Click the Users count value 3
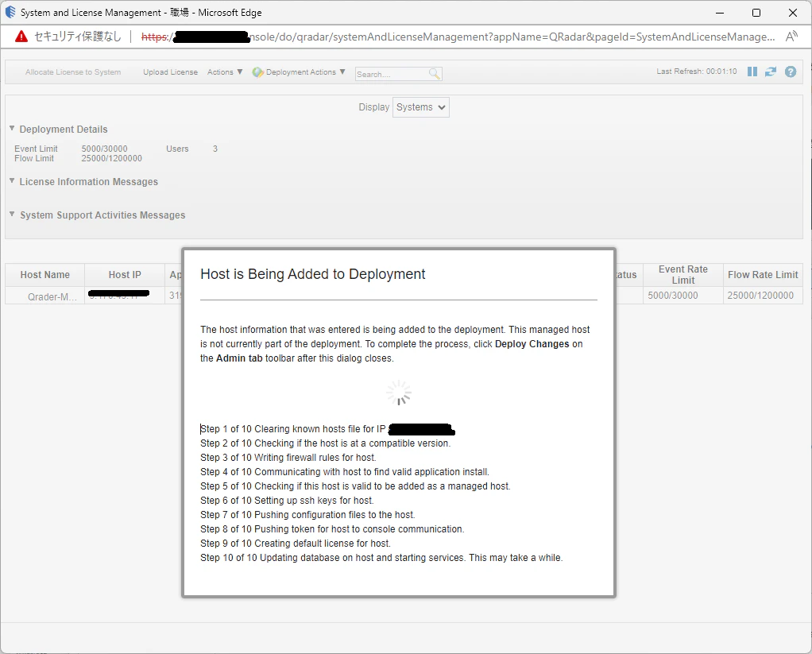 coord(215,149)
